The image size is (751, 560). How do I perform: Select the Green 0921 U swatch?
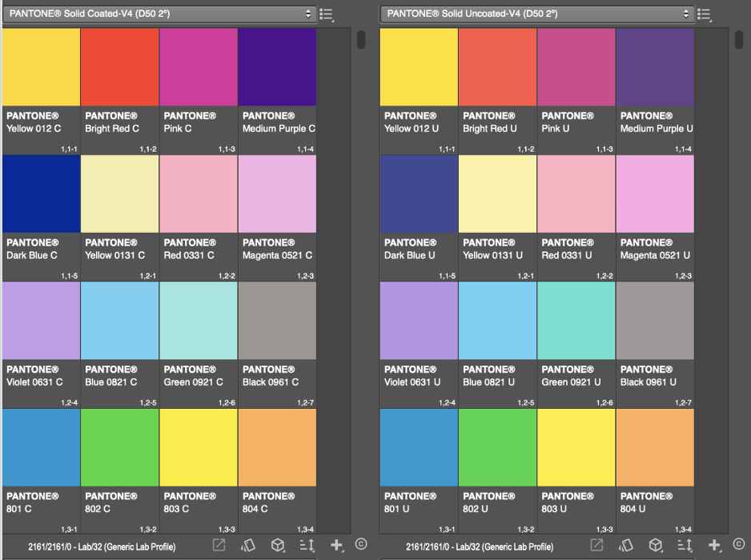(x=576, y=321)
